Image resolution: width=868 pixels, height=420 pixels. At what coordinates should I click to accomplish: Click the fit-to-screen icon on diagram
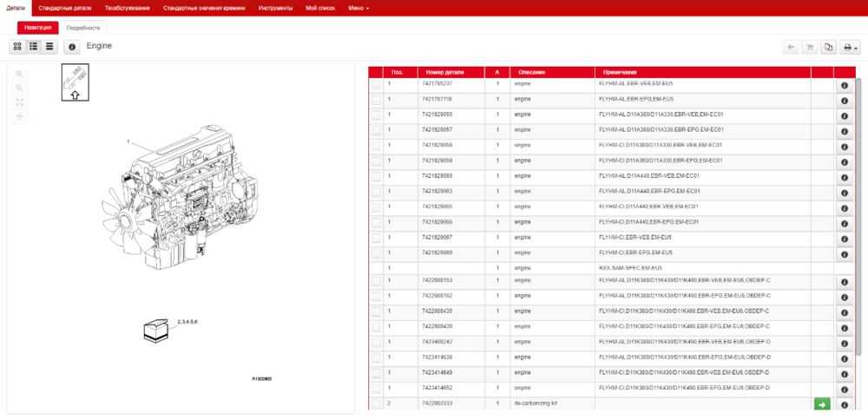[19, 102]
